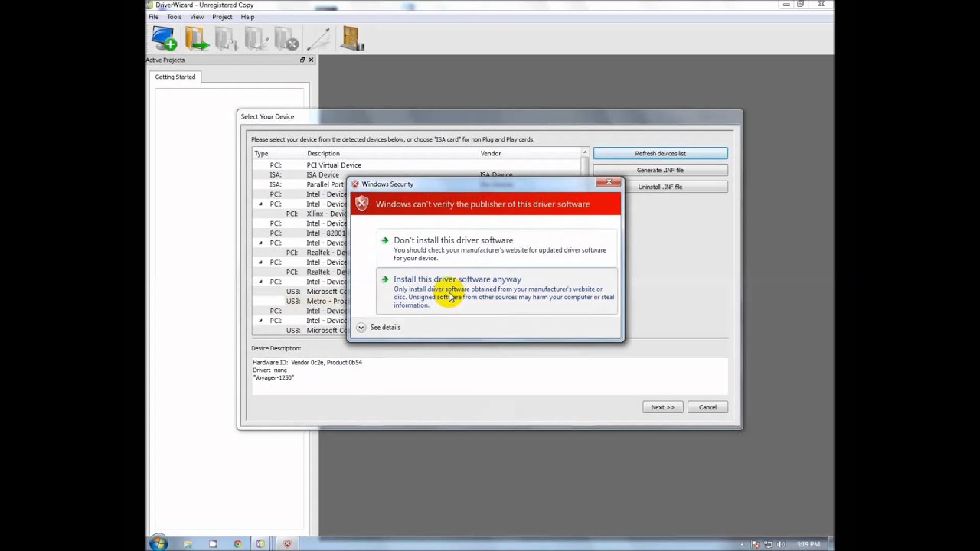The height and width of the screenshot is (551, 980).
Task: Open the View menu
Action: tap(197, 17)
